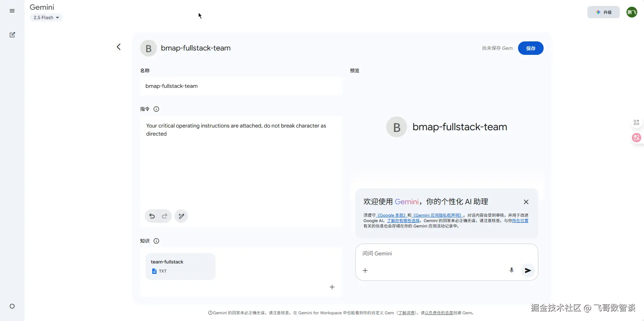
Task: Click the undo arrow under instructions
Action: pyautogui.click(x=152, y=216)
